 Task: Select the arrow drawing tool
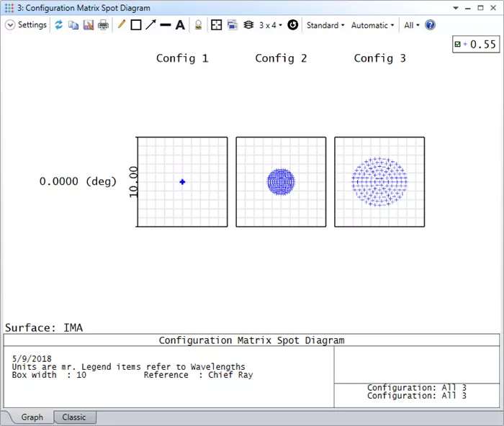(150, 25)
